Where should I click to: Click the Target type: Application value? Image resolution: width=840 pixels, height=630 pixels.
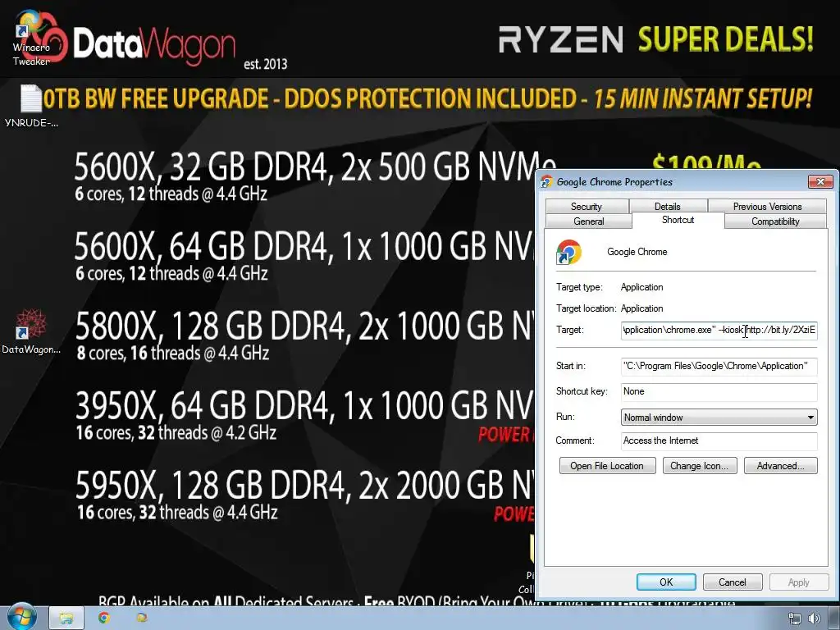(x=641, y=287)
